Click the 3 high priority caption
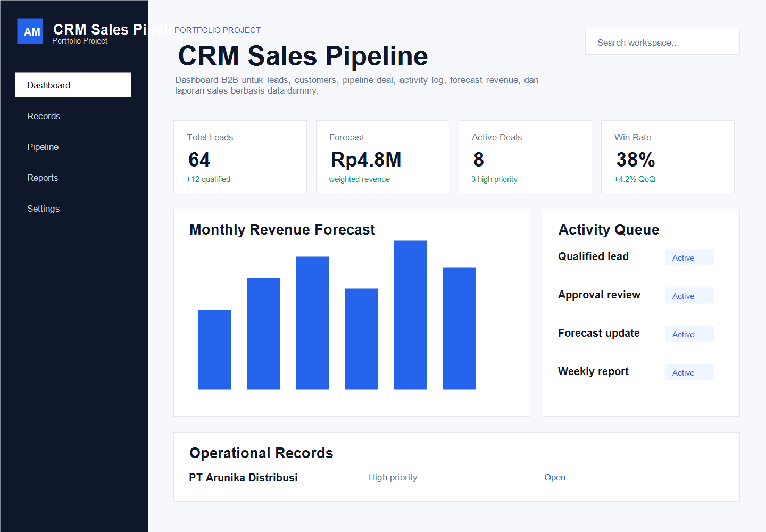Viewport: 766px width, 532px height. pos(494,179)
